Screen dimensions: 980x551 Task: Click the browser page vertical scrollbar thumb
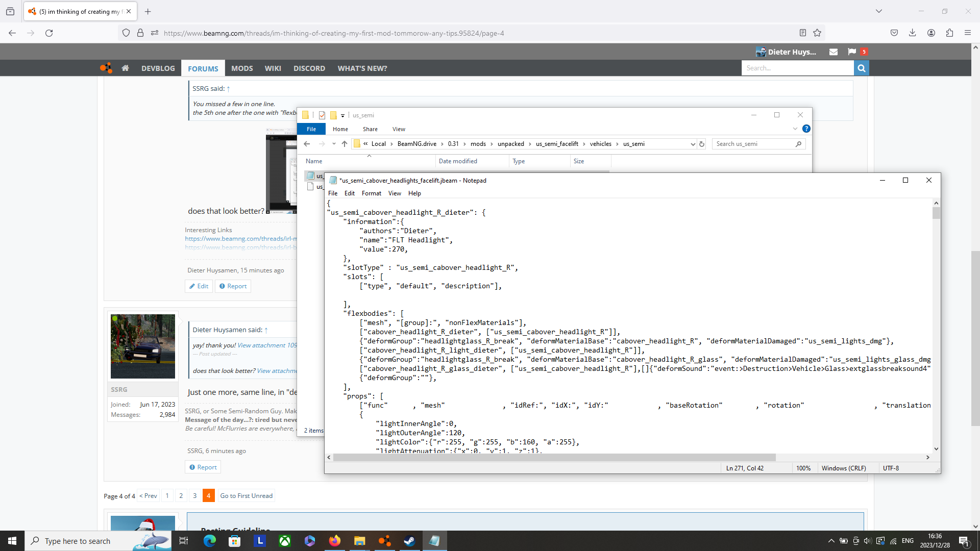click(x=975, y=339)
